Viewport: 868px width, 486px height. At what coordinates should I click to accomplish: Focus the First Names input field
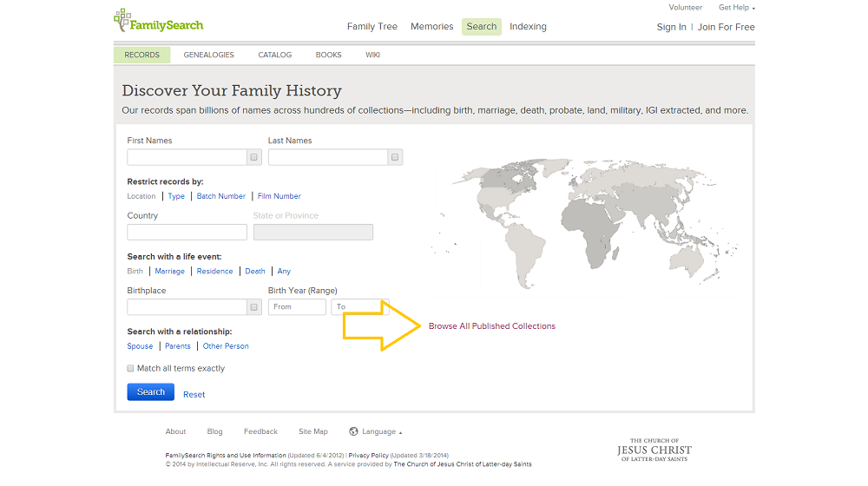click(x=187, y=157)
